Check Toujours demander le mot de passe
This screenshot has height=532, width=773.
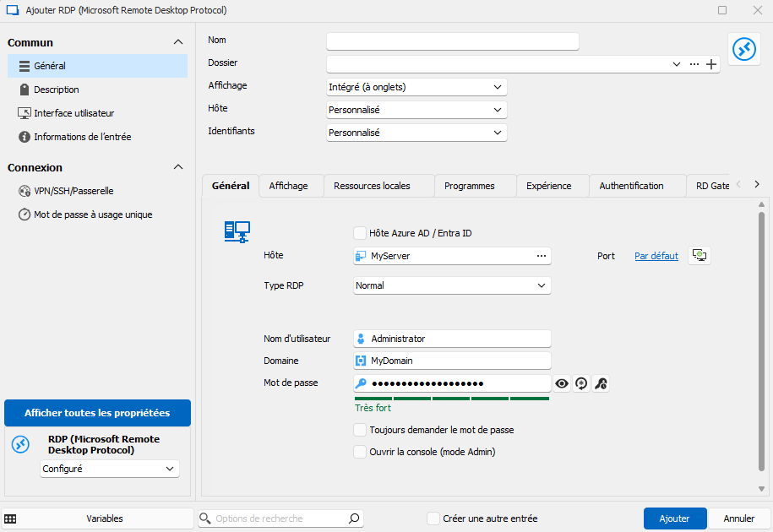[360, 430]
